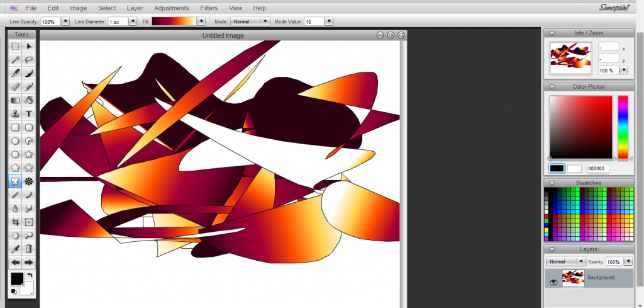Select the Magic Wand tool
Viewport: 644px width, 308px height.
click(x=16, y=60)
